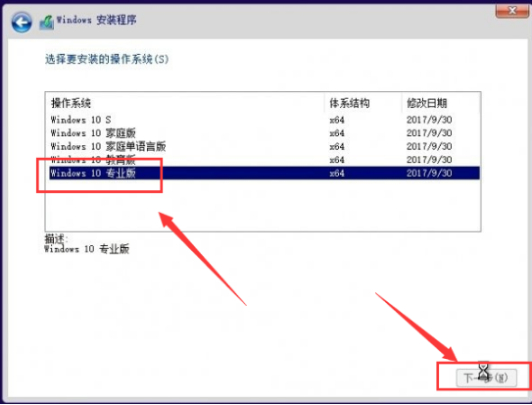Click the 操作系统 column header
This screenshot has width=532, height=405.
point(185,103)
